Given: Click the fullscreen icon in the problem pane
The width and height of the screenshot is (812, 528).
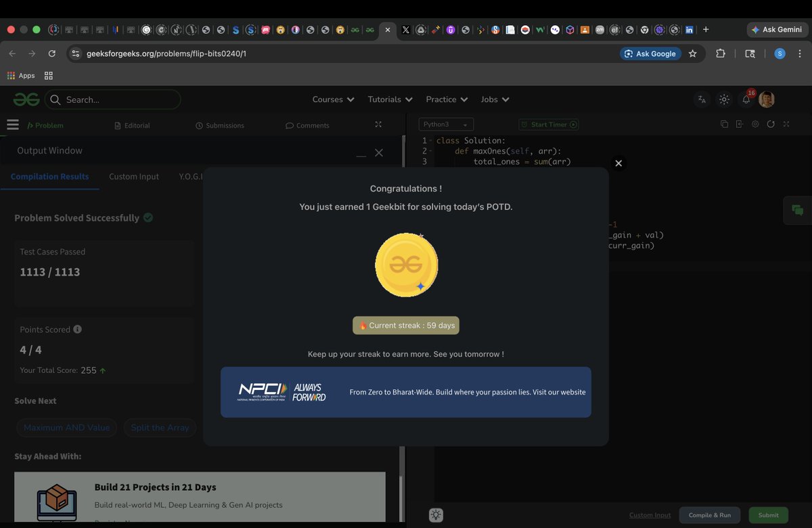Looking at the screenshot, I should point(378,125).
